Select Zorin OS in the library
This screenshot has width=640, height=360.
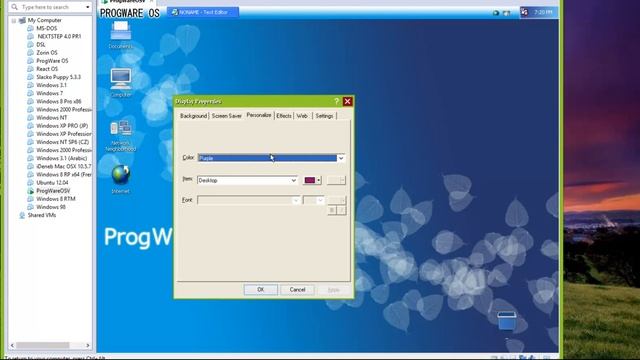tap(47, 53)
